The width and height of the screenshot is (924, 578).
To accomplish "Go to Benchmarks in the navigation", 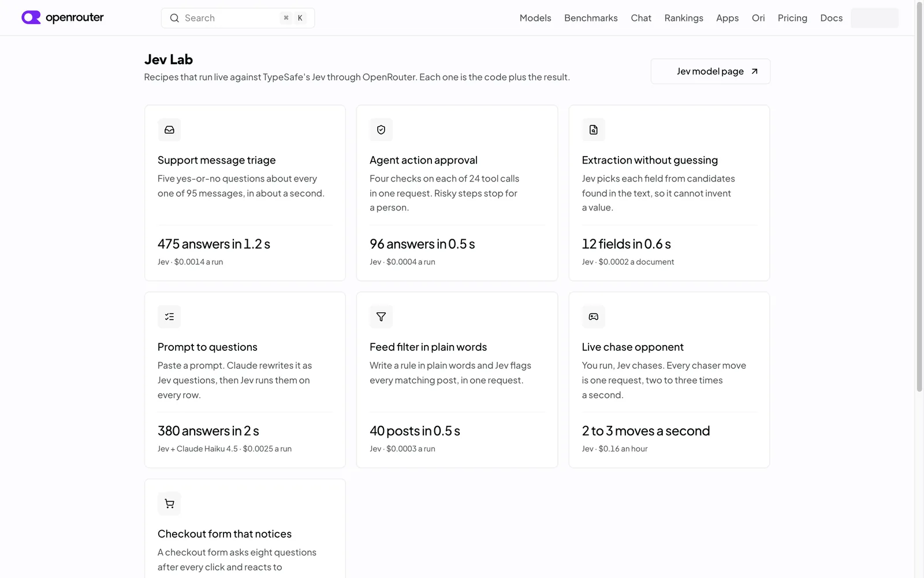I will (591, 18).
